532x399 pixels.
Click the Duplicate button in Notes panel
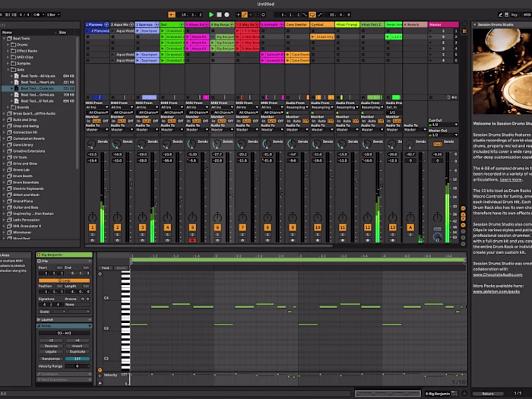pyautogui.click(x=78, y=351)
